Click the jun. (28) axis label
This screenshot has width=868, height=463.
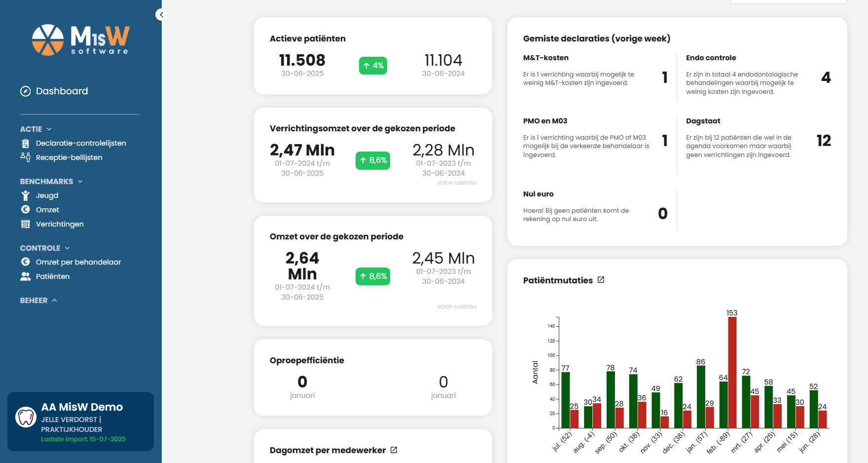tap(809, 442)
